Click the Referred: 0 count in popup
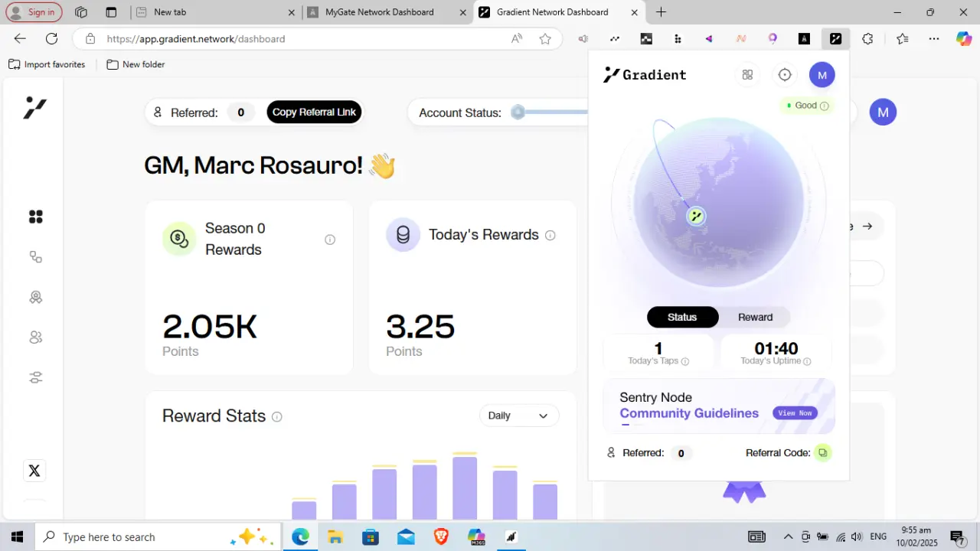Image resolution: width=980 pixels, height=551 pixels. pyautogui.click(x=681, y=453)
